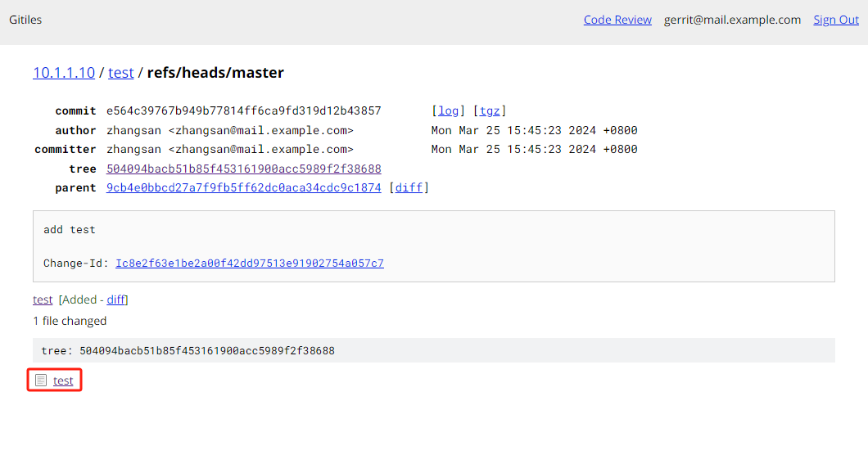Click the grey 'tree: 504094' header bar
The height and width of the screenshot is (455, 868).
(433, 350)
